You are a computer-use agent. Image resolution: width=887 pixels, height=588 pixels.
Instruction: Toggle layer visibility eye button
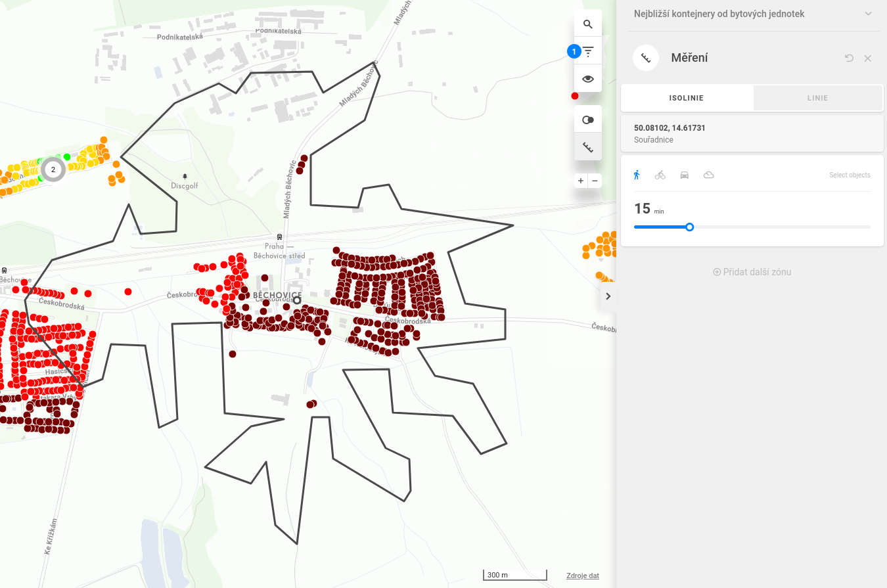(588, 79)
